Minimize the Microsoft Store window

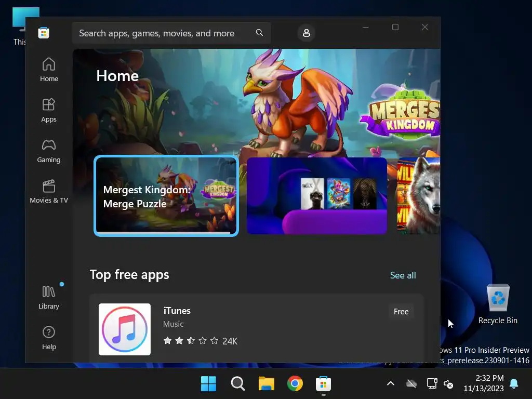tap(366, 27)
